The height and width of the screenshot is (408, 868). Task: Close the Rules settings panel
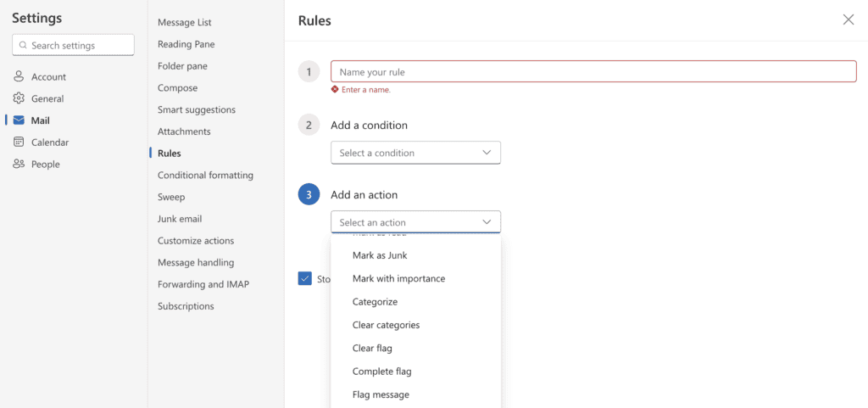[x=848, y=20]
